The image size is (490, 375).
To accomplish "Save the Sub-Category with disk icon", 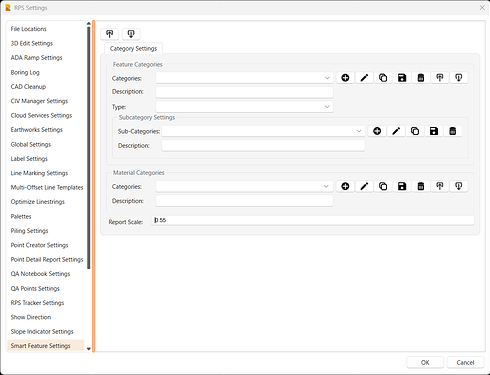I will pos(434,131).
